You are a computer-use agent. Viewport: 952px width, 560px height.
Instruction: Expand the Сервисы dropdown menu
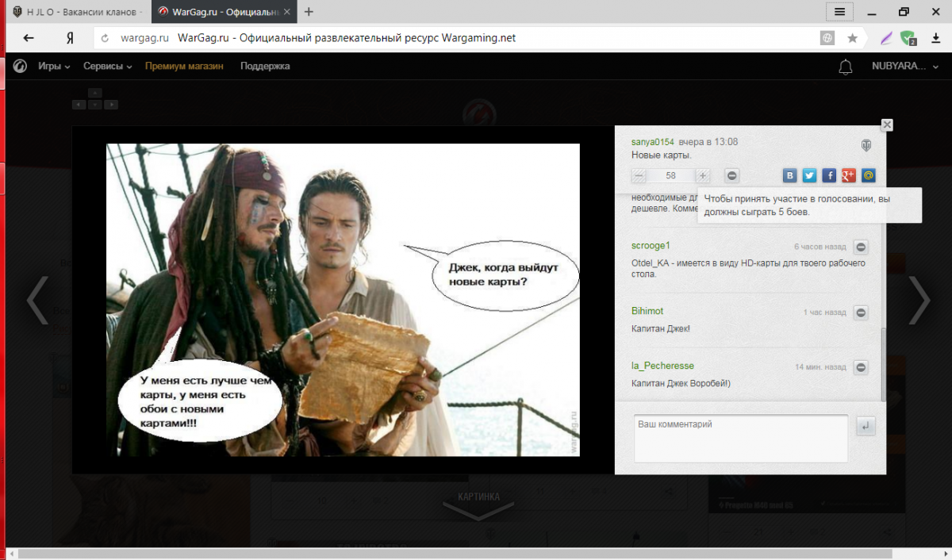click(x=108, y=67)
